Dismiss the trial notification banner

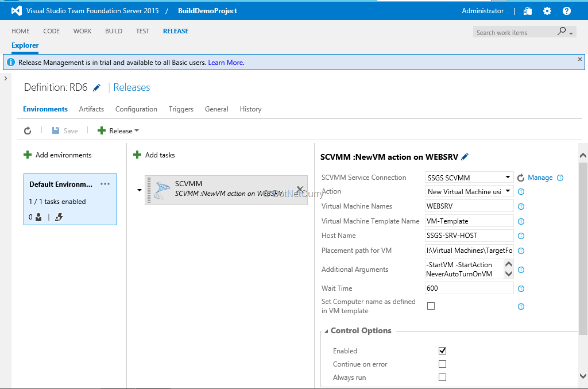tap(580, 59)
